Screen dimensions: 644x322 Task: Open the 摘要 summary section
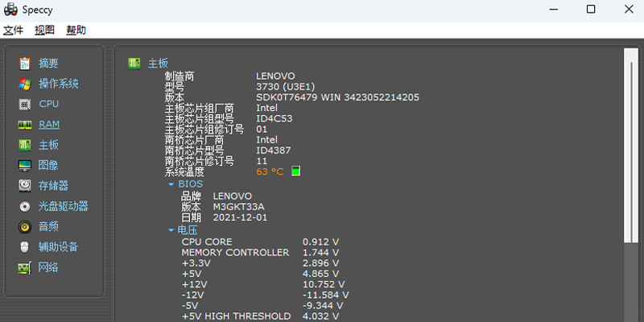tap(48, 64)
